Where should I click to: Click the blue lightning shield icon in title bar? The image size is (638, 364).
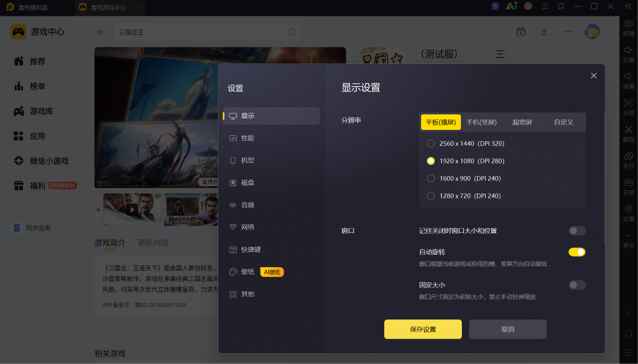tap(495, 6)
